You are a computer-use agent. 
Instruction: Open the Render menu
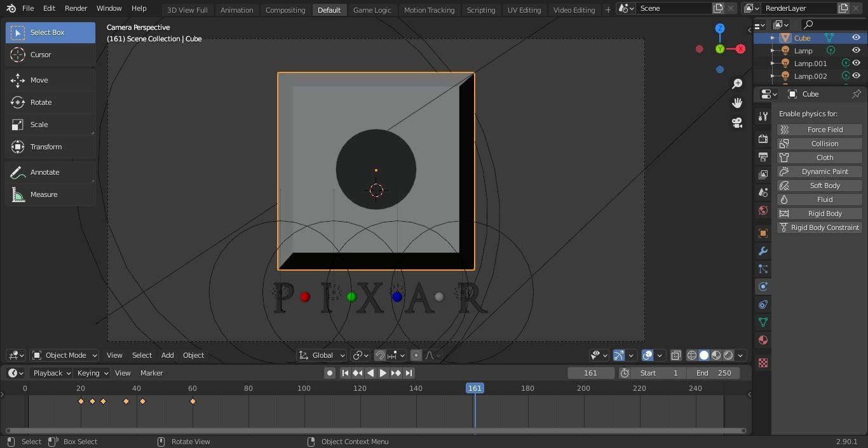[76, 8]
